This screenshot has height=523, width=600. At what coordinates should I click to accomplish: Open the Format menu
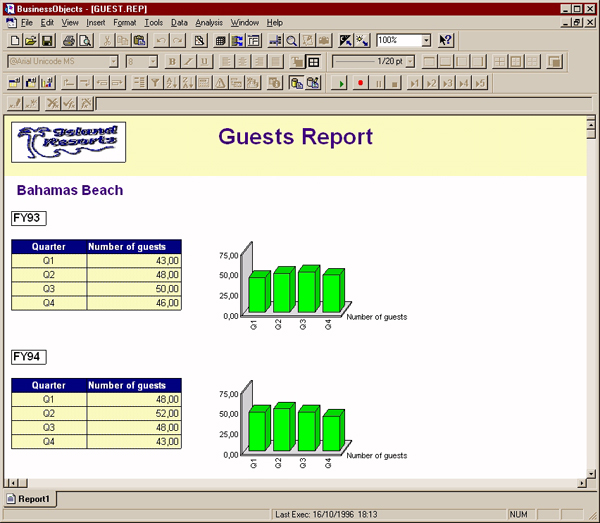click(124, 22)
